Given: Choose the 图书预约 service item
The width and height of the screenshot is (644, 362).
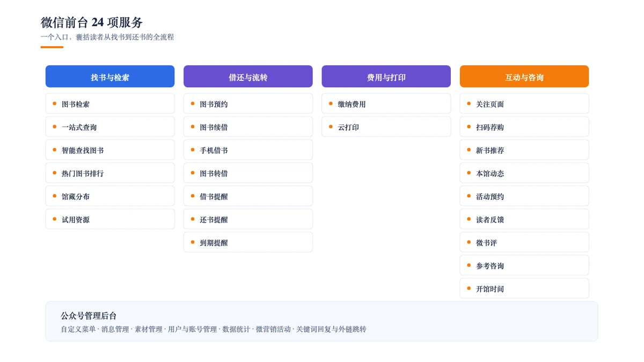Looking at the screenshot, I should (248, 104).
